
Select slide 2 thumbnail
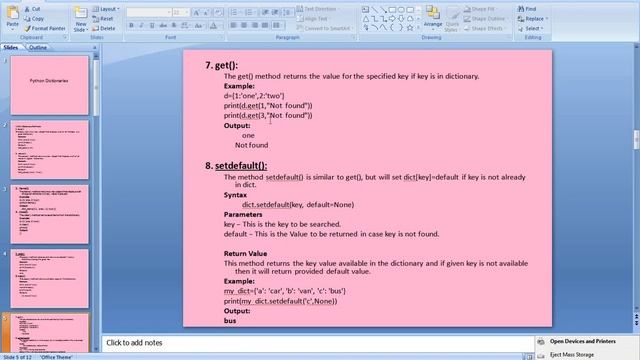49,149
